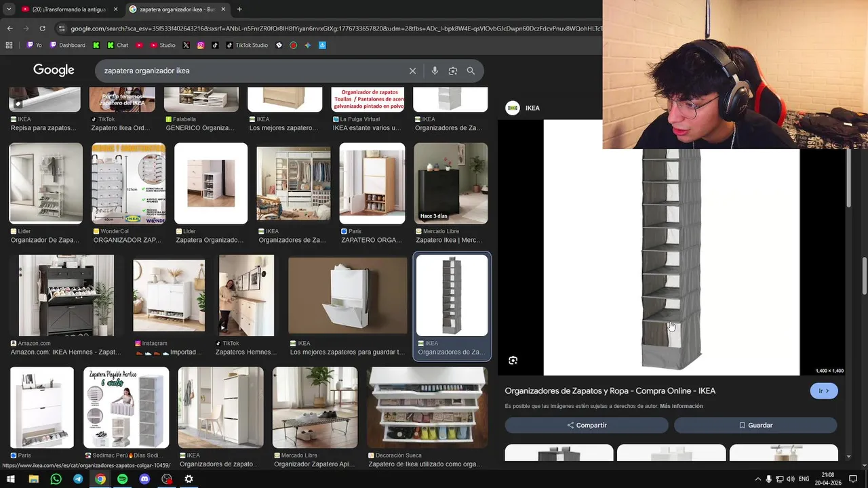
Task: Search by image using the Google Lens icon
Action: (452, 70)
